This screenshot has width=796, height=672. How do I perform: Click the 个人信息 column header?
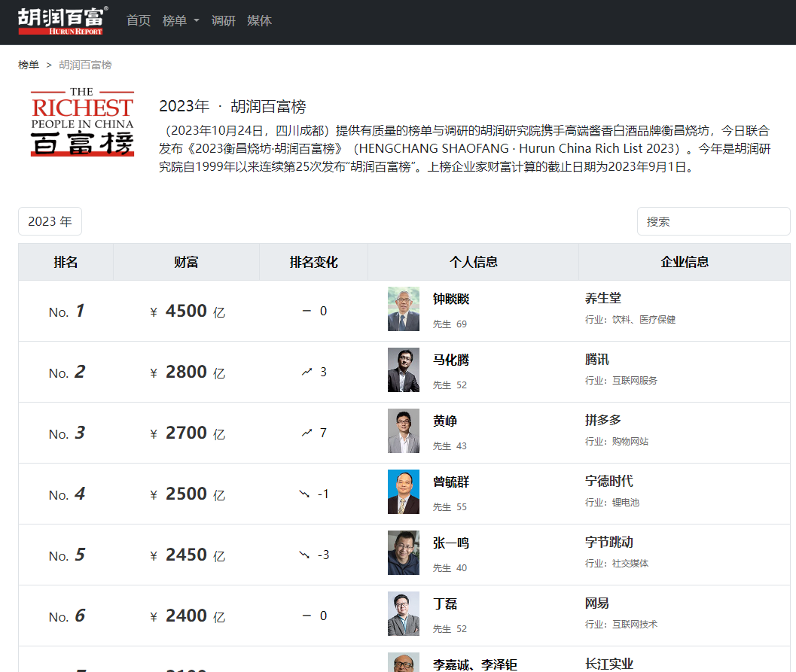click(474, 262)
